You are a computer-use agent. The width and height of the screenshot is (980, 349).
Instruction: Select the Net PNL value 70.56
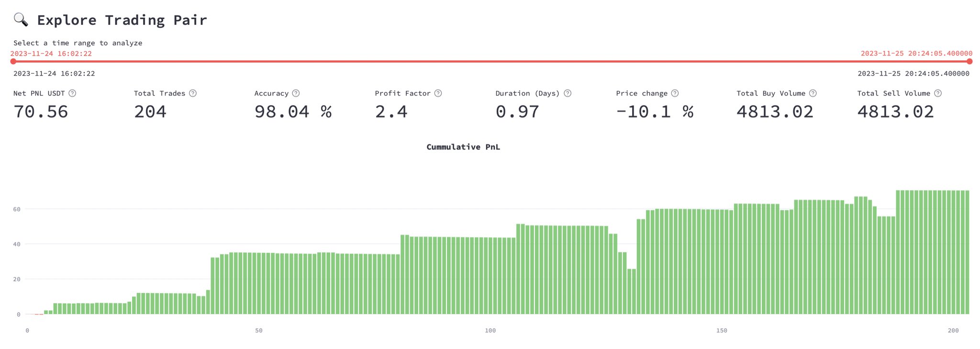click(x=40, y=112)
